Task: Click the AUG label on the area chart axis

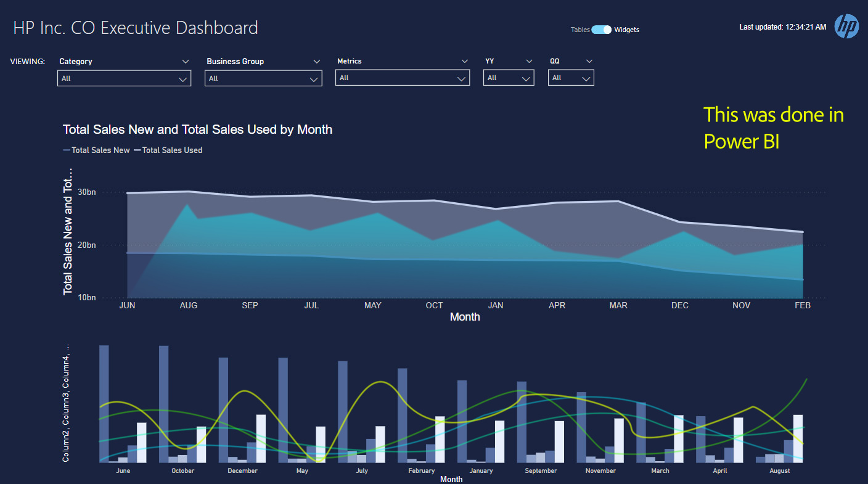Action: 188,306
